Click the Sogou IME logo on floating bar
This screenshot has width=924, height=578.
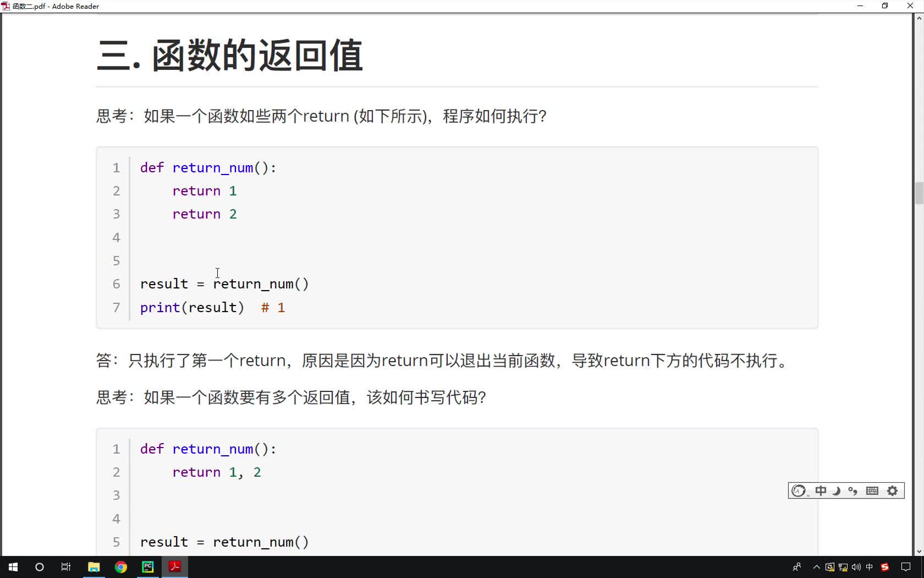[x=799, y=491]
